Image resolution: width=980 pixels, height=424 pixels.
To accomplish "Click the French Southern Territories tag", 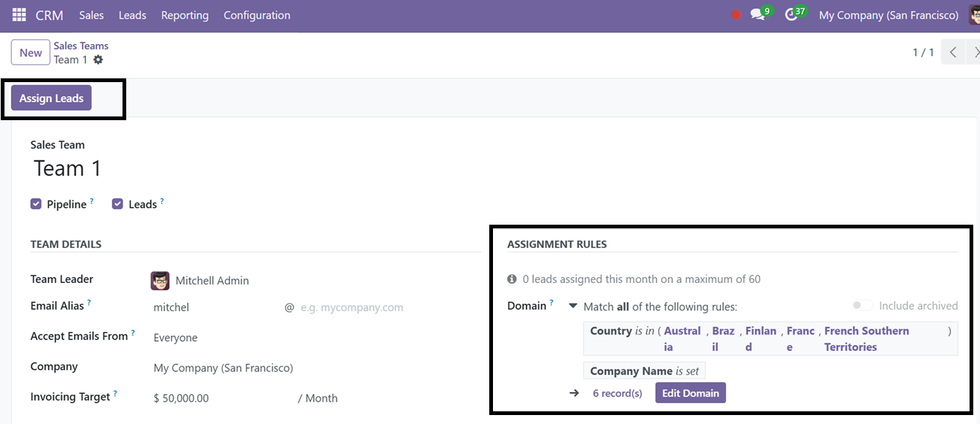I will (x=866, y=339).
